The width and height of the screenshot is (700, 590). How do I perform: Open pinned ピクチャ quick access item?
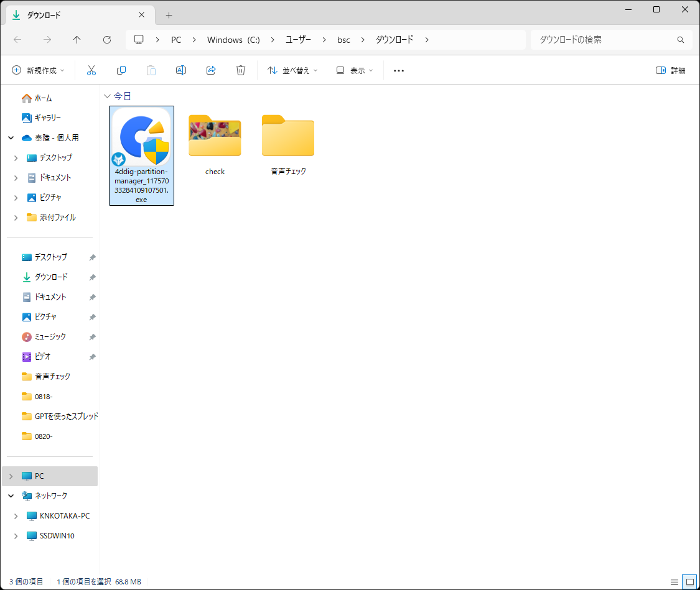pyautogui.click(x=39, y=316)
